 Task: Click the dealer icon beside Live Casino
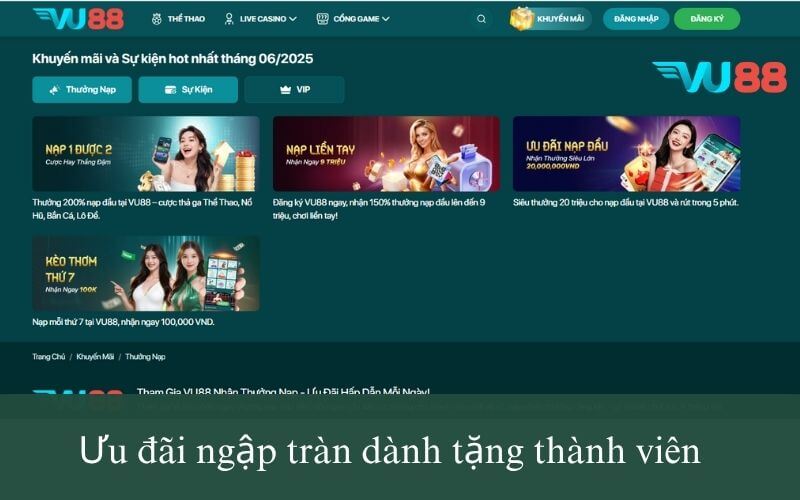click(229, 19)
